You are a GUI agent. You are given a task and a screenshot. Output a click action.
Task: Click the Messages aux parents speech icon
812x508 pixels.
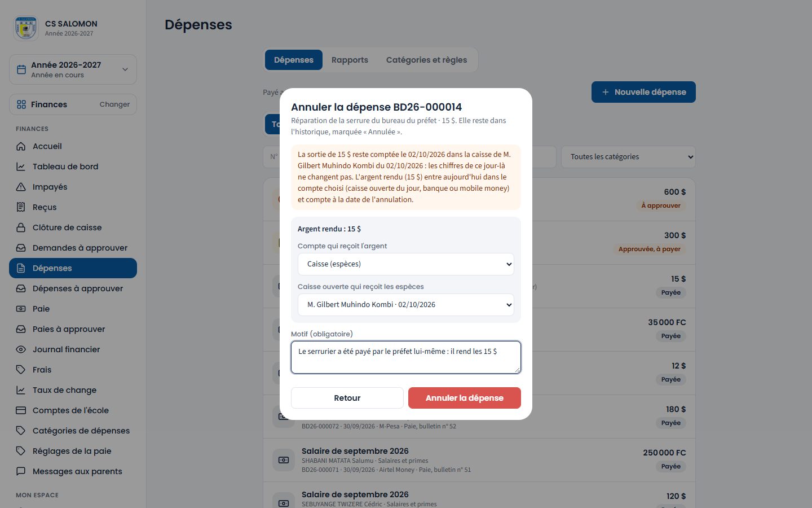pyautogui.click(x=21, y=471)
